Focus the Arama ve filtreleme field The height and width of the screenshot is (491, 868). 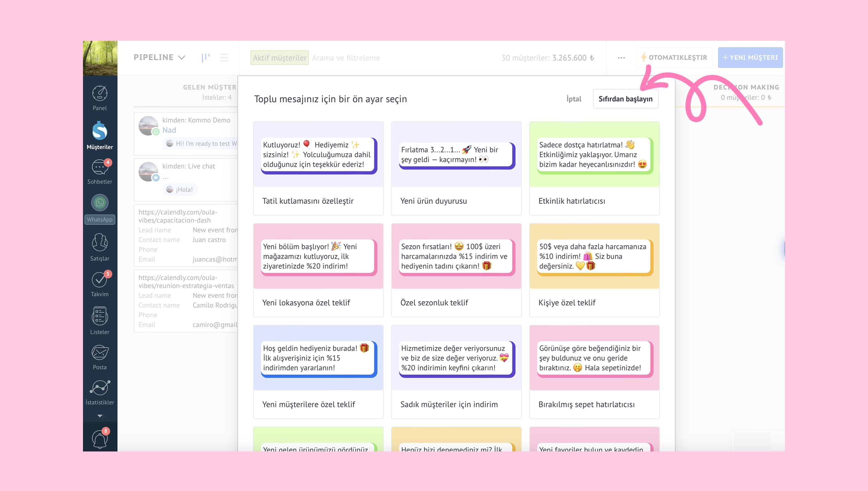click(346, 58)
